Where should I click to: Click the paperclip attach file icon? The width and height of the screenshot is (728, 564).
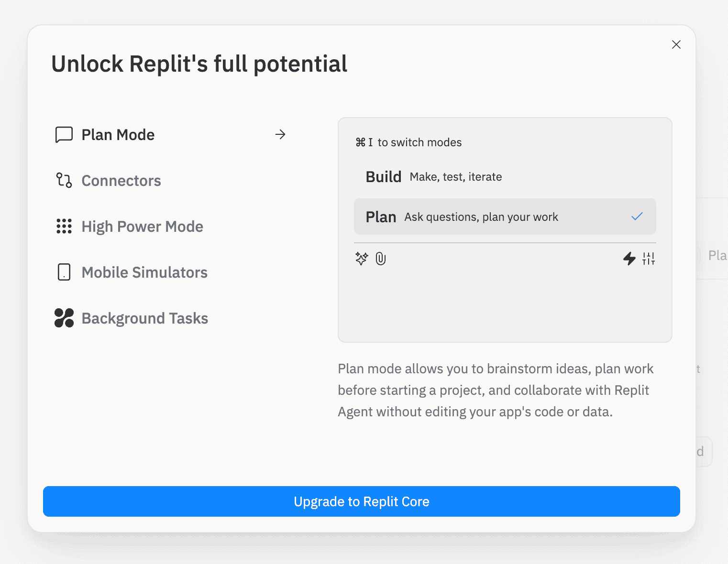tap(381, 259)
